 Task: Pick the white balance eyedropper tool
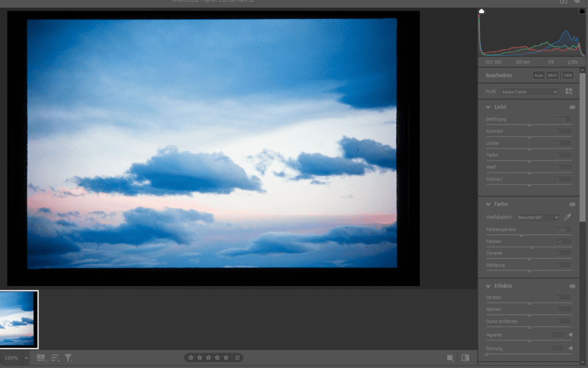pos(568,217)
